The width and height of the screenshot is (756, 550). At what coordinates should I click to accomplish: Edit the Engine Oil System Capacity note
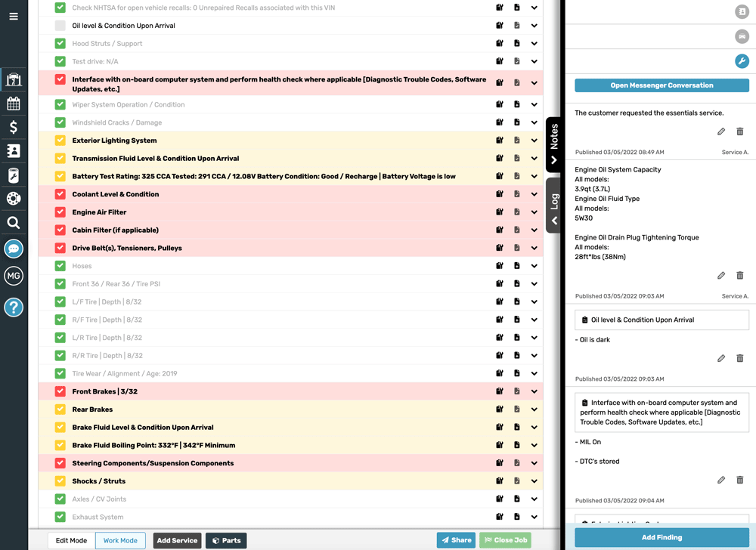point(721,275)
